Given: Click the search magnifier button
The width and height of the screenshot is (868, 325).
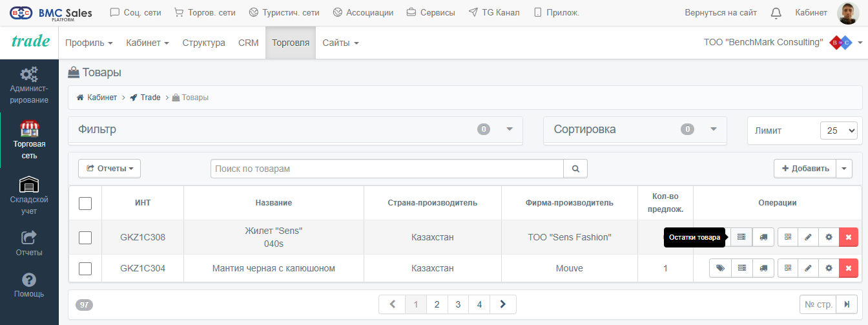Looking at the screenshot, I should 575,169.
